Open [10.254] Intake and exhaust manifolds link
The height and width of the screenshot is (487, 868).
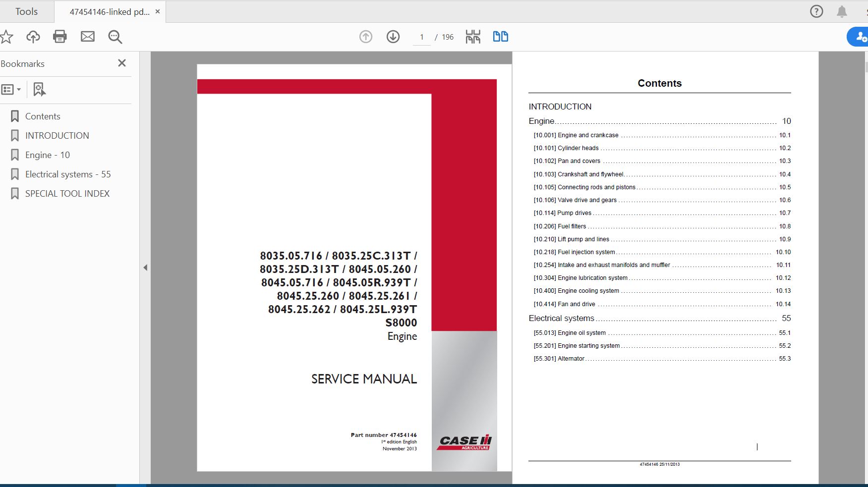662,265
